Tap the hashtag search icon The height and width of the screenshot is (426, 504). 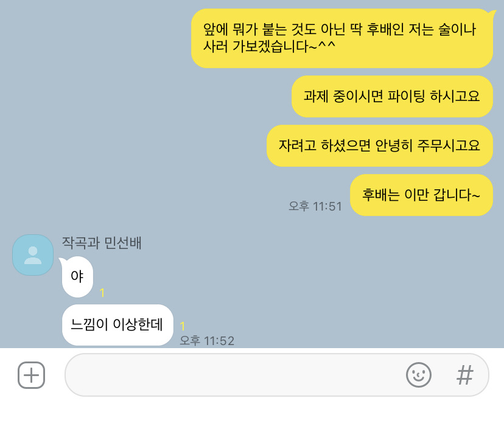465,375
